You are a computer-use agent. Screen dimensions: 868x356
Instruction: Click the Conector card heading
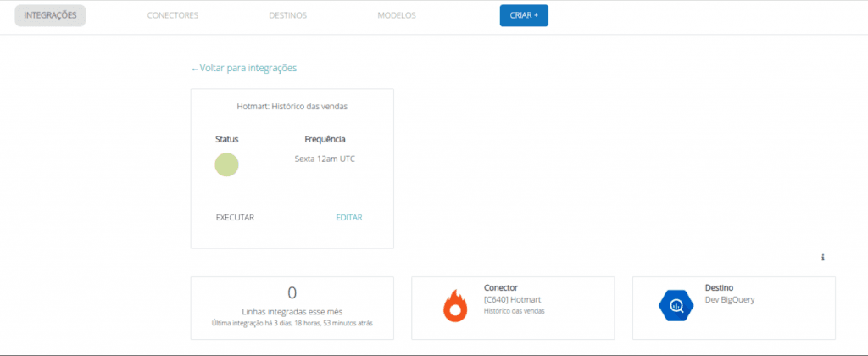[500, 287]
